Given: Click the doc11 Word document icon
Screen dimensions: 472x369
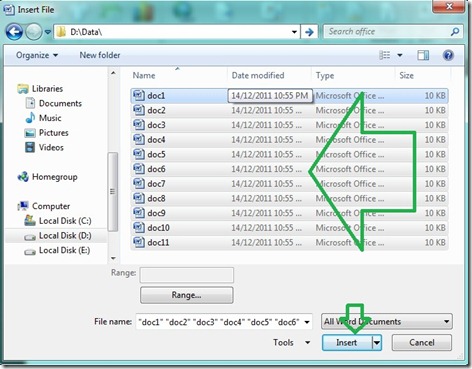Looking at the screenshot, I should [x=139, y=242].
